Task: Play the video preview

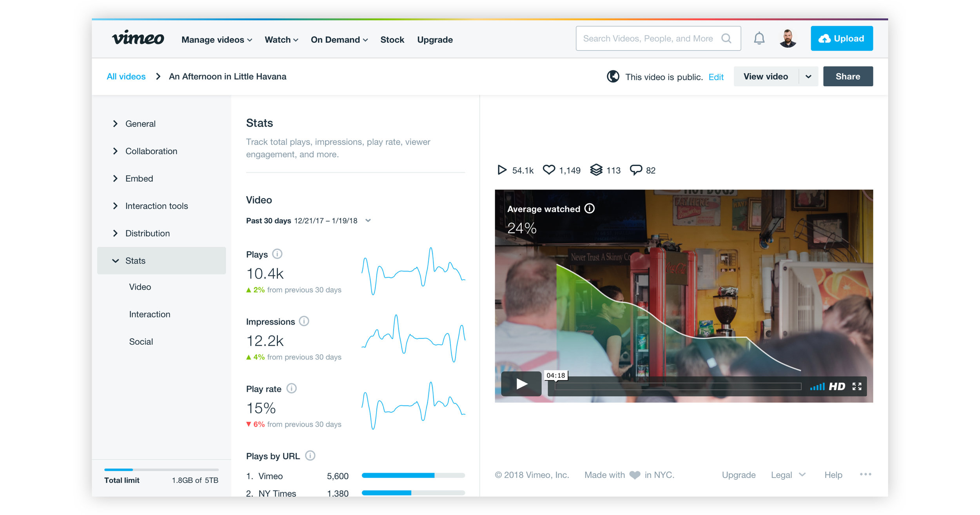Action: point(521,384)
